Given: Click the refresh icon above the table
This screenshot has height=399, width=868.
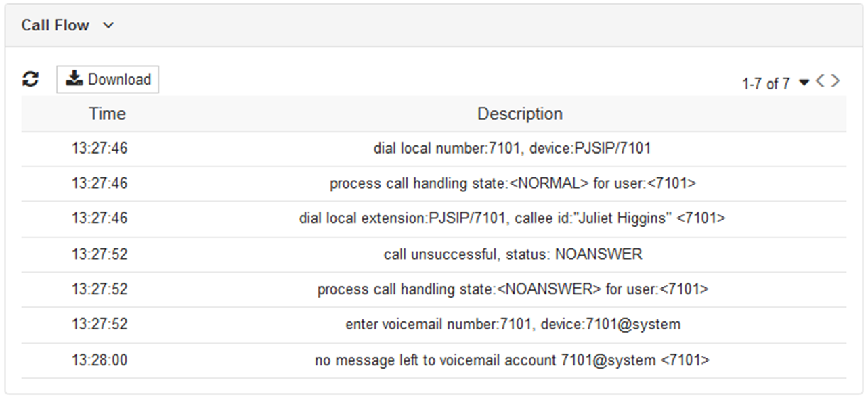Looking at the screenshot, I should click(30, 79).
